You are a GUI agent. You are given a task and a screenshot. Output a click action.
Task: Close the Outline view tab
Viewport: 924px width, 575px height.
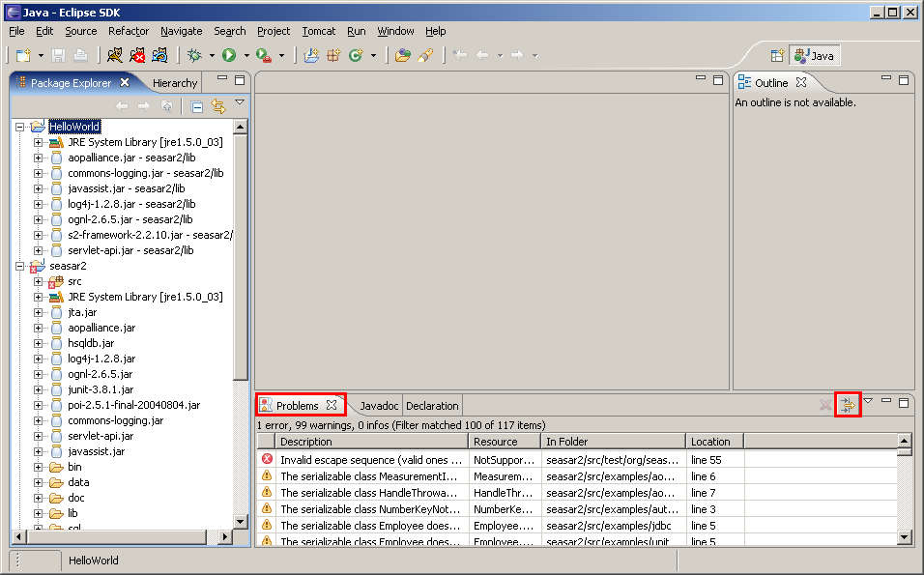tap(801, 83)
